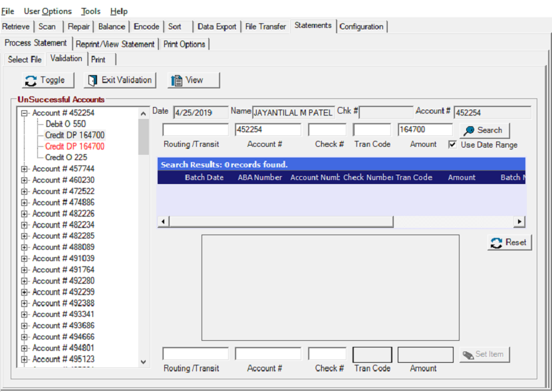Expand the Account # 457744 tree node

[x=24, y=169]
